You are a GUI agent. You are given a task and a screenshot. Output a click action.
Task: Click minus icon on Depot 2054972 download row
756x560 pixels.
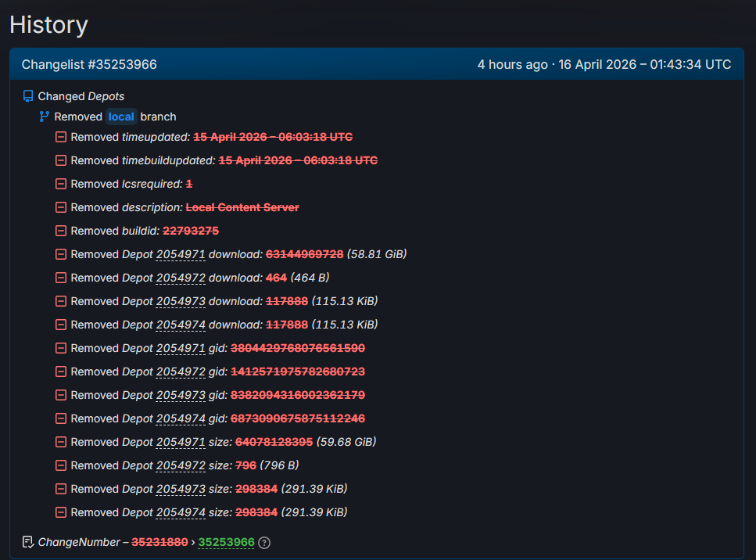61,278
